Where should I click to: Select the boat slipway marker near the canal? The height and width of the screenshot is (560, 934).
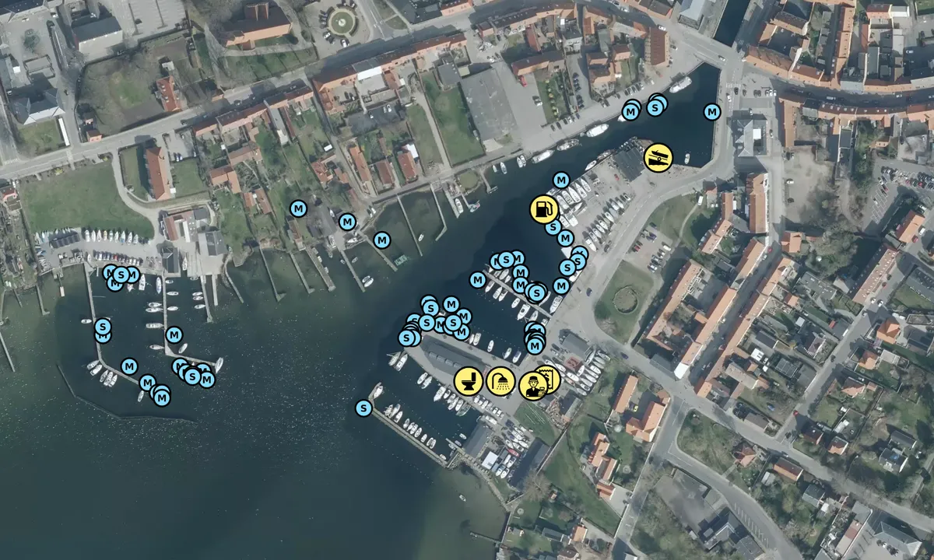(x=658, y=158)
